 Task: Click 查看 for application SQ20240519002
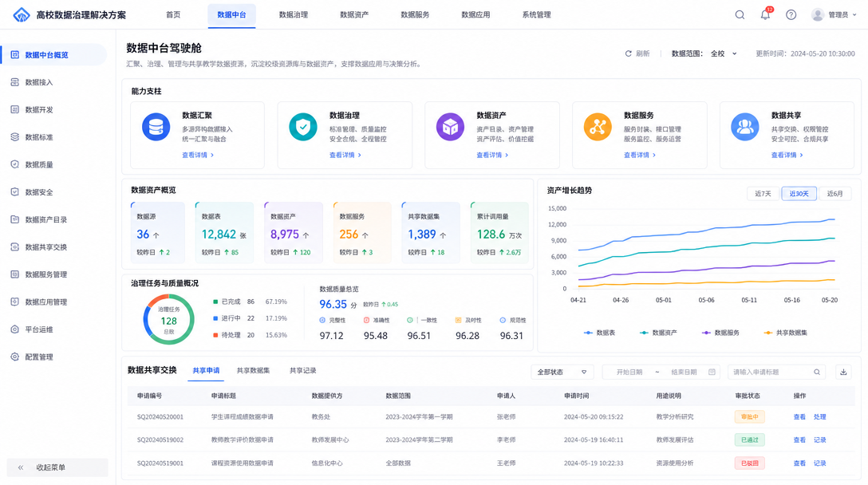click(799, 440)
